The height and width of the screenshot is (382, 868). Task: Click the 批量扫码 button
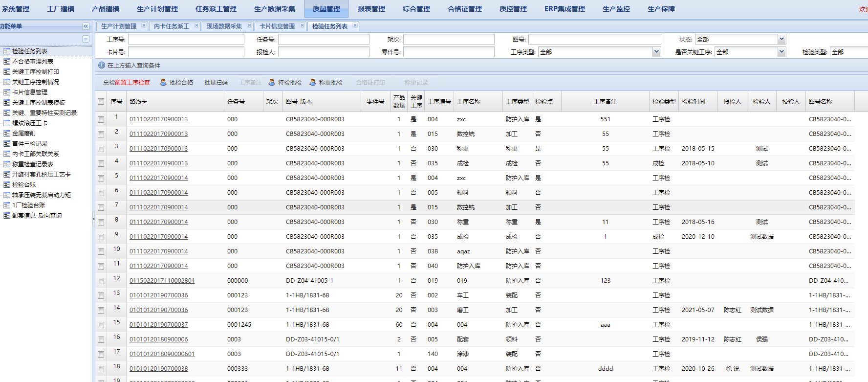pyautogui.click(x=216, y=83)
